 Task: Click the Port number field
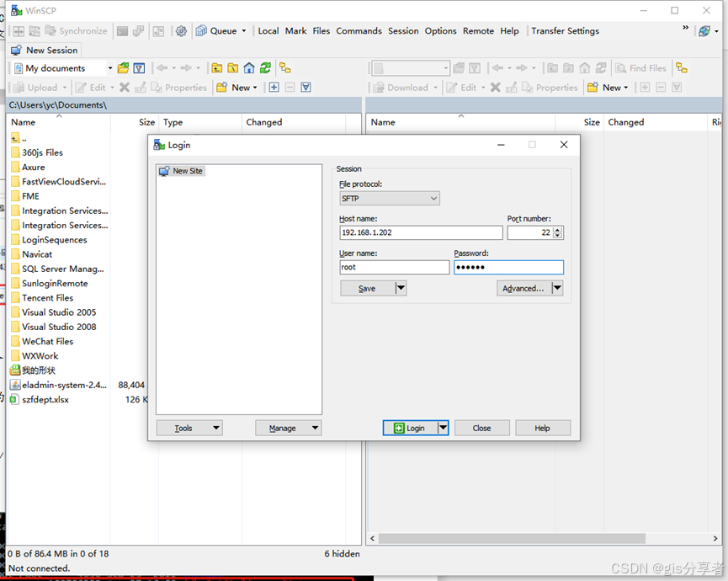[x=529, y=232]
